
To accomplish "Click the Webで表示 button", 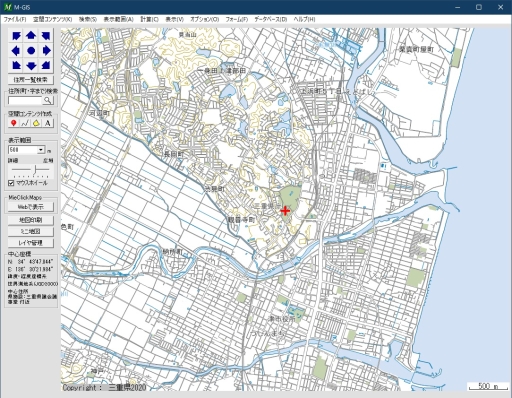I will pyautogui.click(x=30, y=207).
